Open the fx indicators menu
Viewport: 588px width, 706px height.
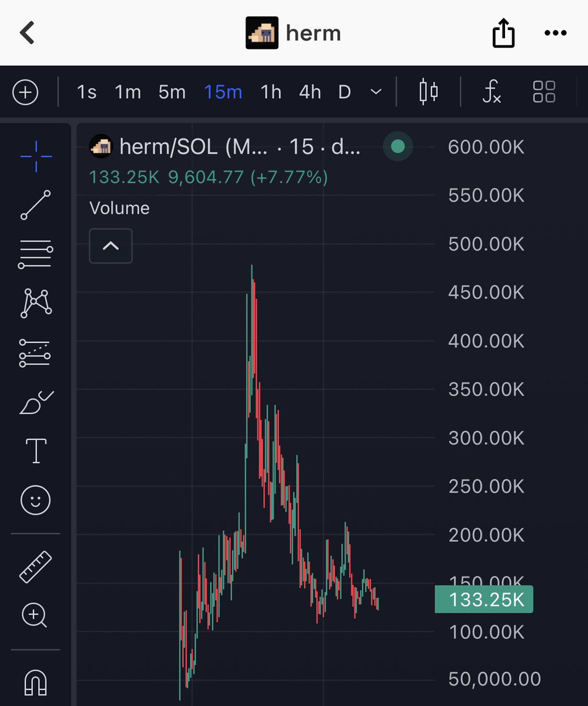click(491, 92)
